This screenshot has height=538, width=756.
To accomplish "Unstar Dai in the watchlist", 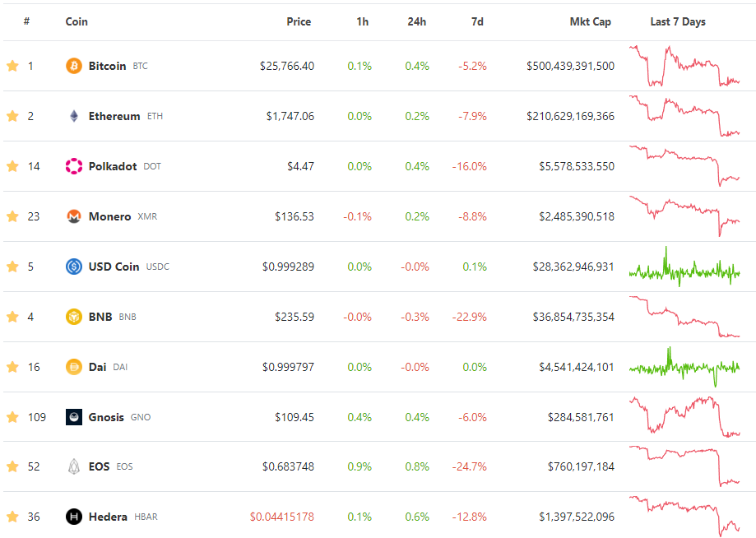I will (12, 367).
